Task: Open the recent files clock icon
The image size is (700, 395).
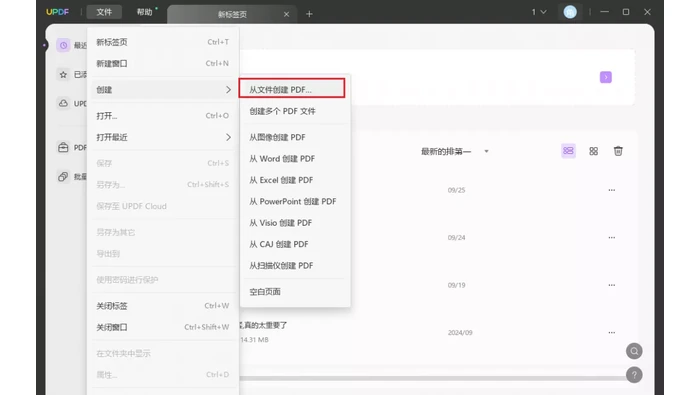Action: (63, 45)
